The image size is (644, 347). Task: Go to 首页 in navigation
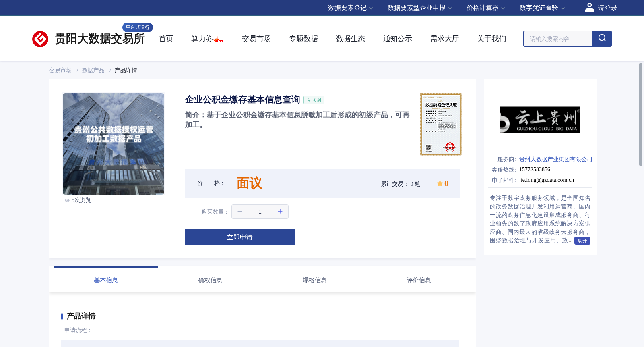166,39
